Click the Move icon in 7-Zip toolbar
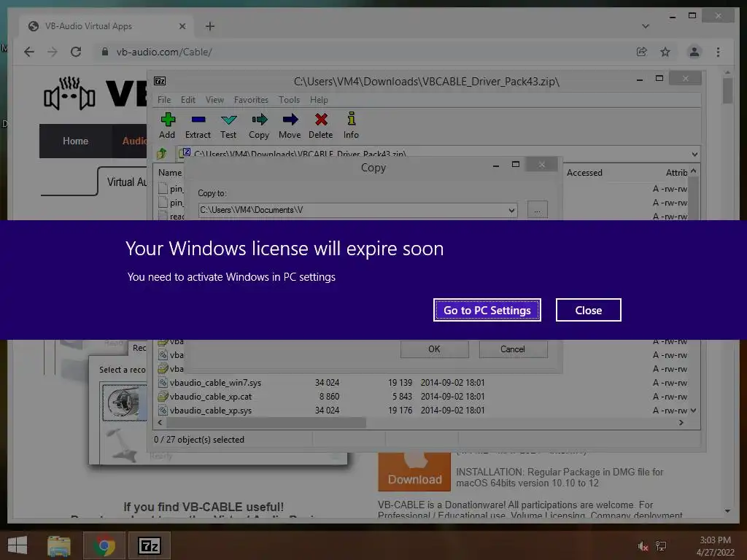Viewport: 747px width, 560px height. point(290,125)
